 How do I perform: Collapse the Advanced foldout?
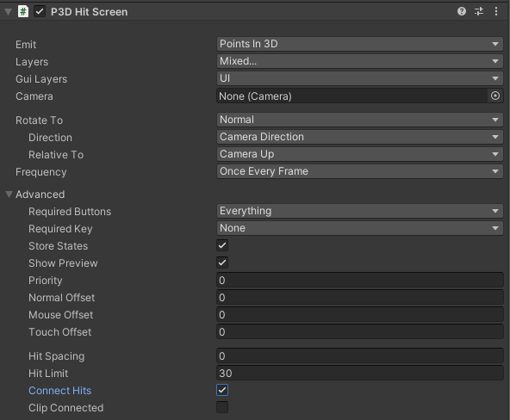pyautogui.click(x=9, y=195)
